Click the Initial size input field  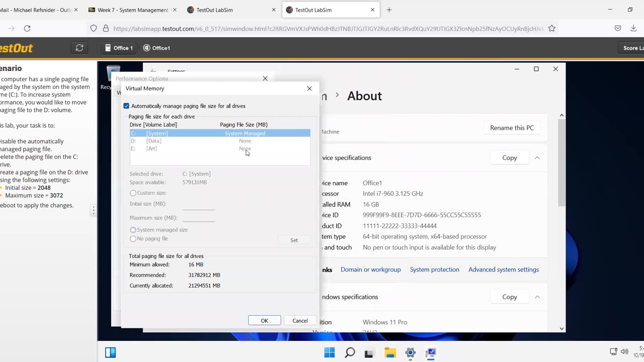coord(199,204)
